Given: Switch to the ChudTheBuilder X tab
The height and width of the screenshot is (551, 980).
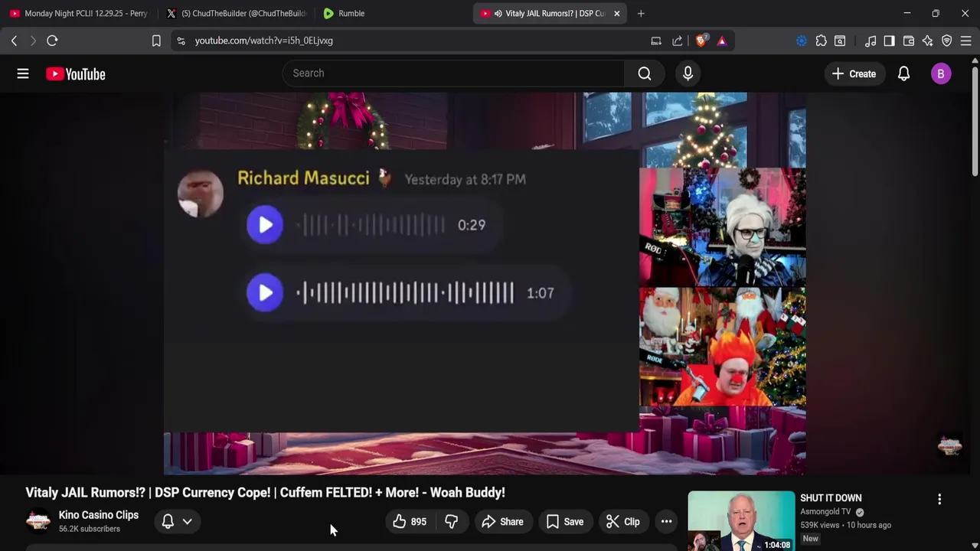Looking at the screenshot, I should 237,13.
